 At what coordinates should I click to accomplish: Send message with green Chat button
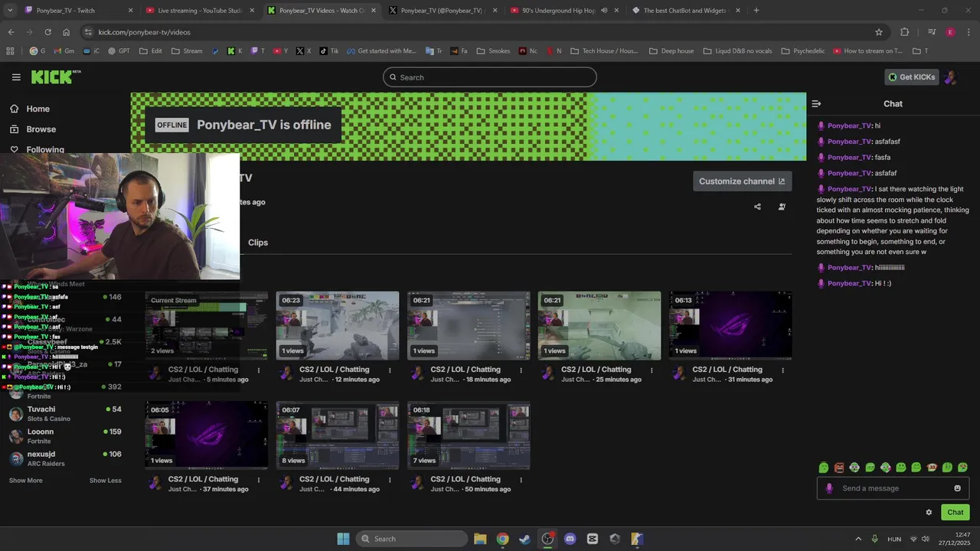coord(955,513)
